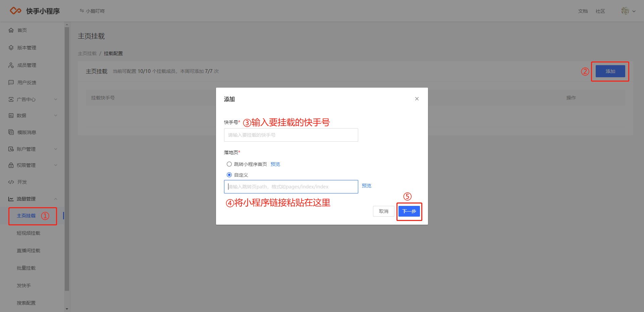Click the user avatar at top right
The height and width of the screenshot is (312, 644).
pyautogui.click(x=625, y=11)
